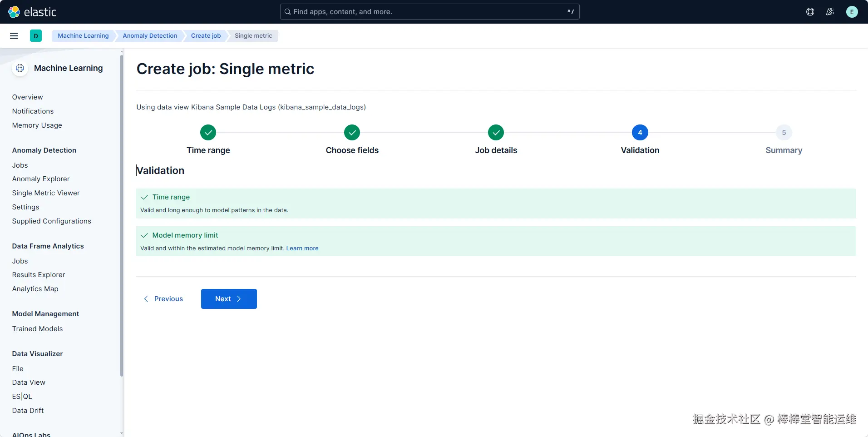Open Data Drift
Viewport: 868px width, 437px height.
pos(28,411)
